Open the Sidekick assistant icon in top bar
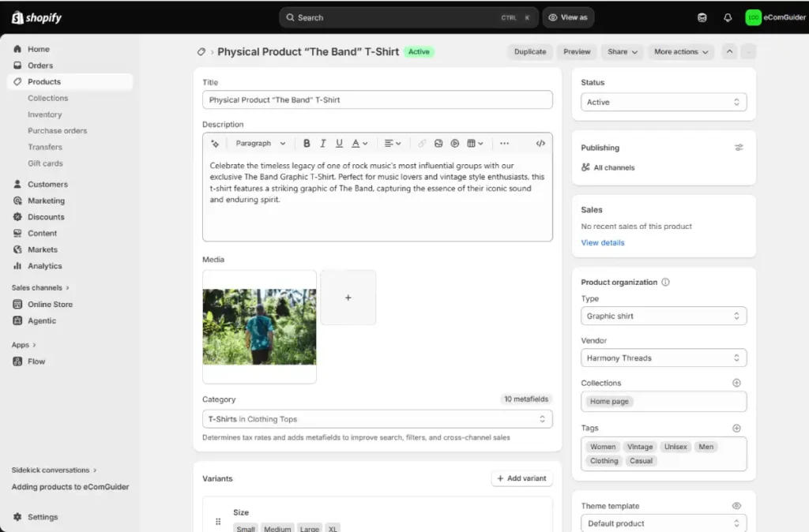809x532 pixels. pyautogui.click(x=702, y=17)
